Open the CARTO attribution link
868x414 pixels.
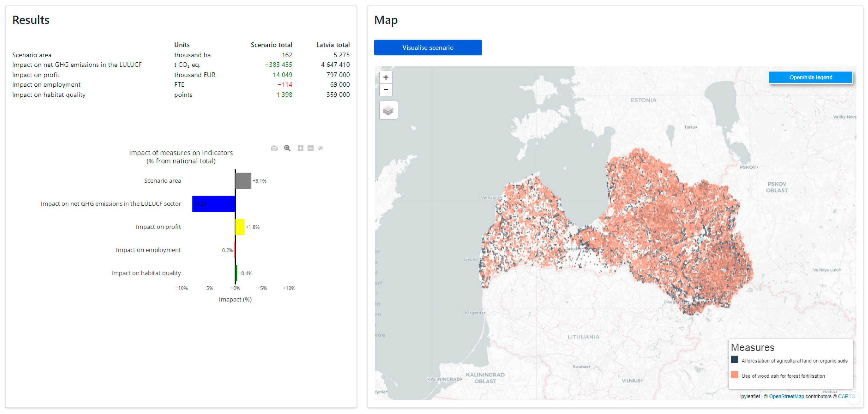[x=846, y=396]
